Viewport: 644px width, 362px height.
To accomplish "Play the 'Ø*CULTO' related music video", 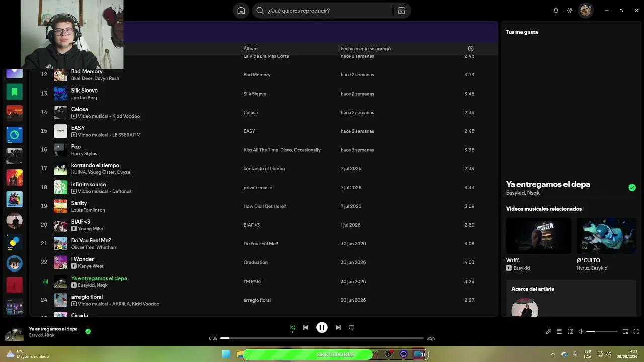I will pos(606,235).
